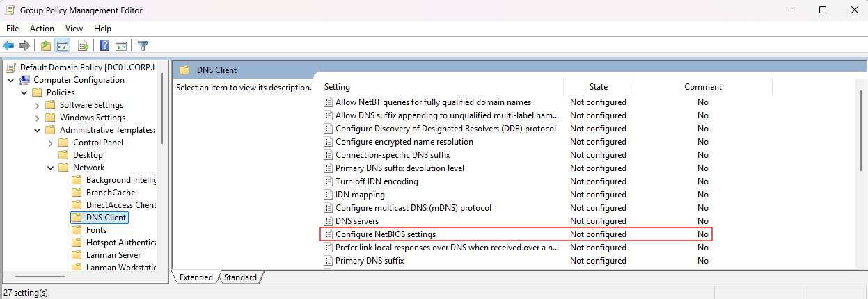The image size is (868, 299).
Task: Switch to the Extended tab
Action: coord(196,277)
